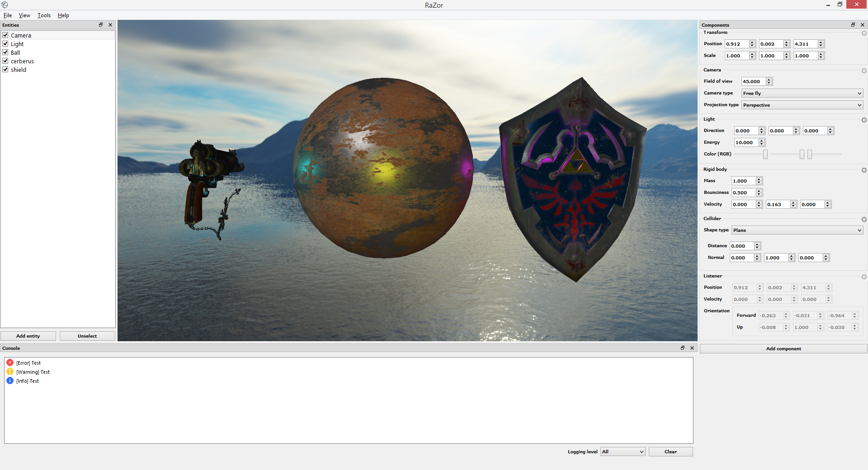The height and width of the screenshot is (470, 868).
Task: Click the Energy stepper arrows
Action: [762, 142]
